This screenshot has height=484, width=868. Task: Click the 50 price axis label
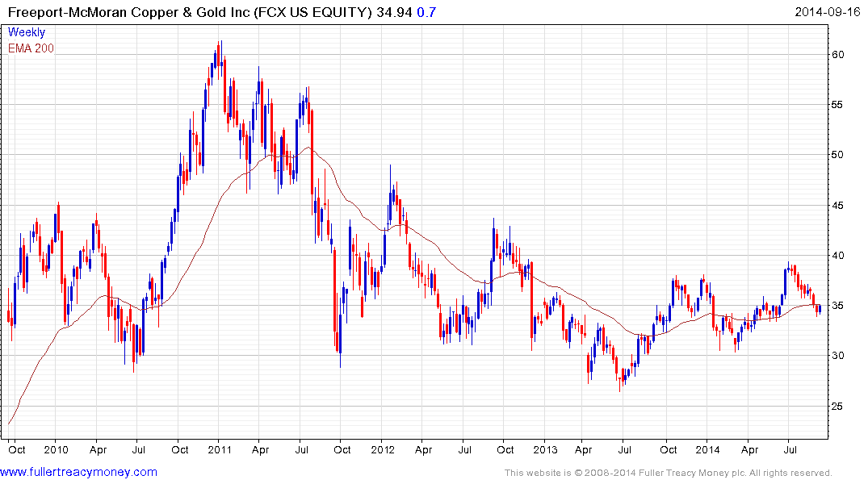(x=837, y=155)
